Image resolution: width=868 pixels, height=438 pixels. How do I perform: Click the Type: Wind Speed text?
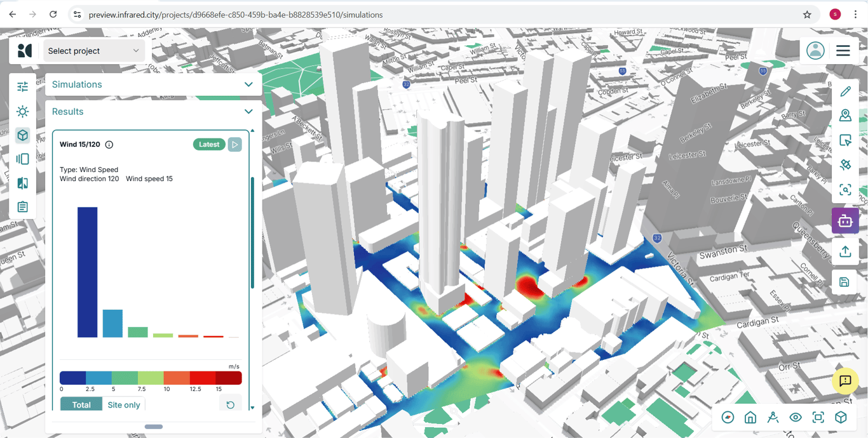point(89,170)
